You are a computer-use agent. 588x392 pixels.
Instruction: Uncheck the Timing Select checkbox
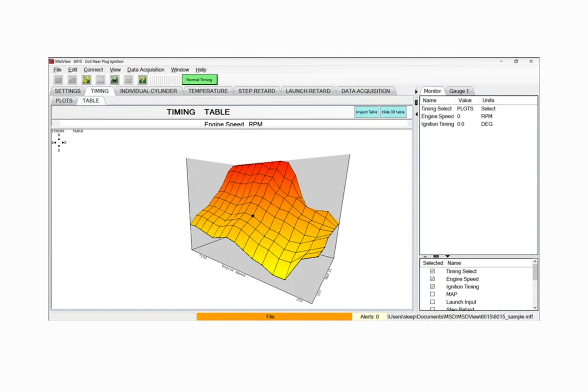pos(432,271)
